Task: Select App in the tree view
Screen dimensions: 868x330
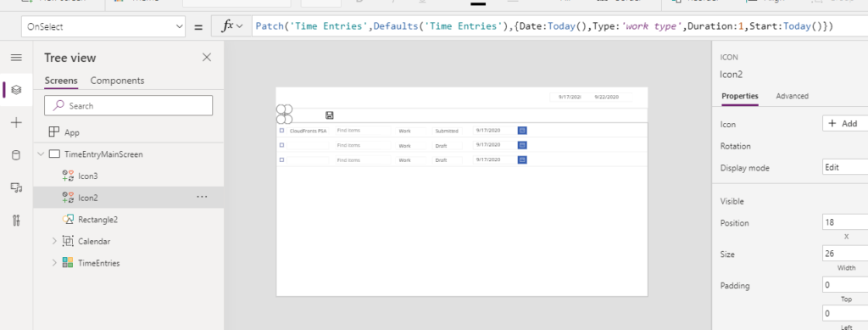Action: click(x=71, y=132)
